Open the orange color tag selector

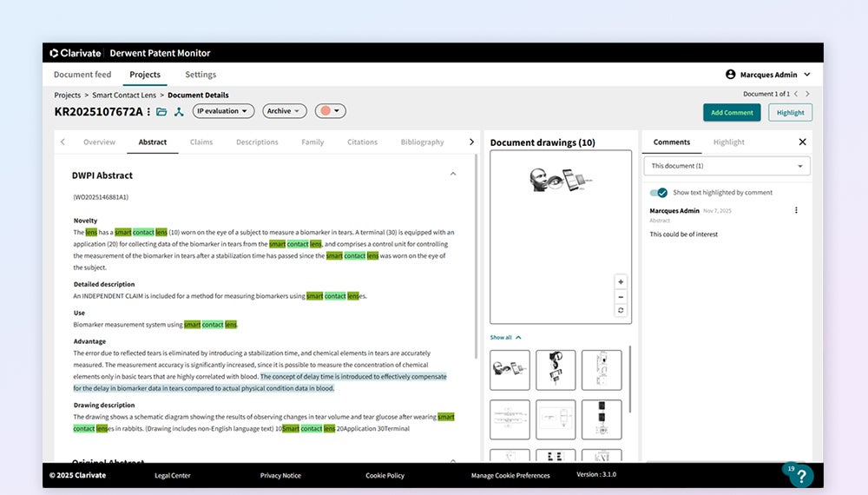[330, 111]
